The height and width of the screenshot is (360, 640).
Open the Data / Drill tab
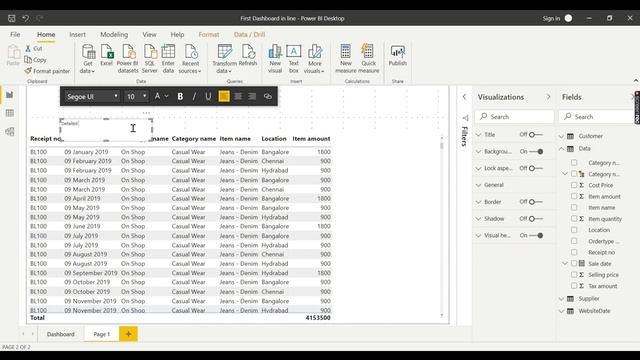(x=249, y=35)
